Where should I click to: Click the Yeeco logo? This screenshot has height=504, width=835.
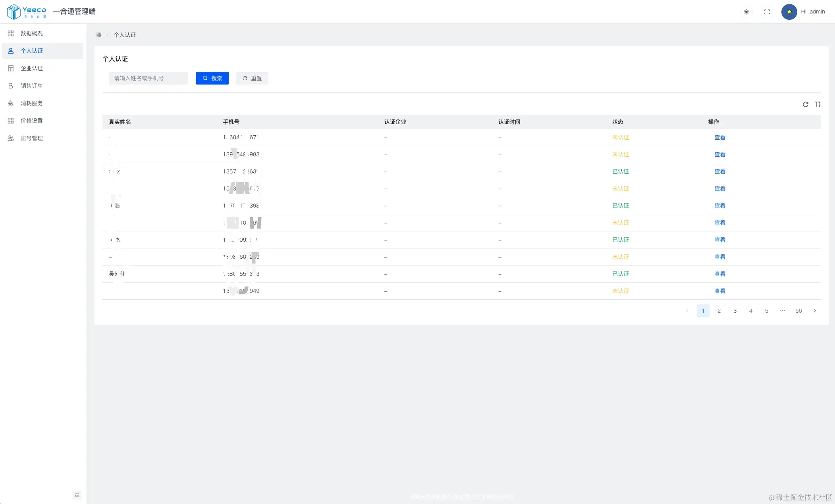click(27, 12)
